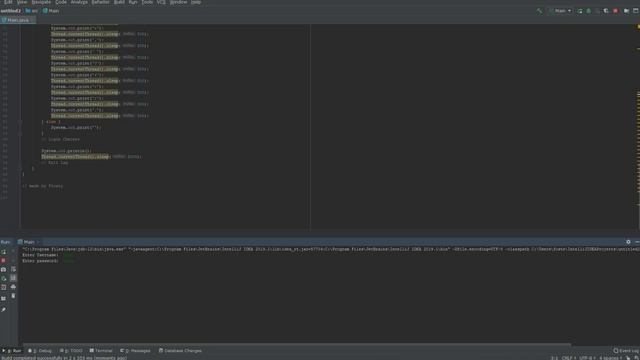Click the red Stop icon in top toolbar
The height and width of the screenshot is (360, 640).
click(x=616, y=11)
